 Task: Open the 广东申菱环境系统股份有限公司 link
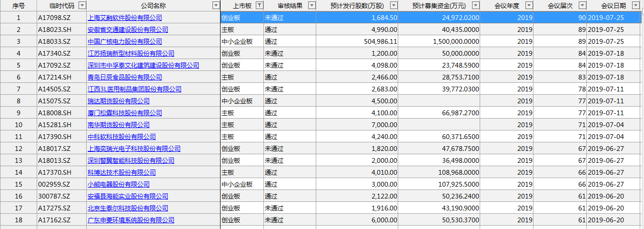pyautogui.click(x=131, y=220)
